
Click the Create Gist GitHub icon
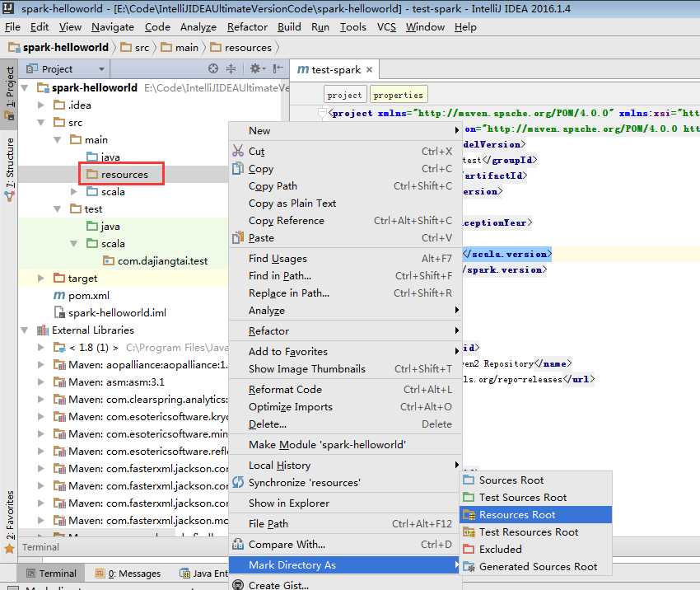point(238,584)
